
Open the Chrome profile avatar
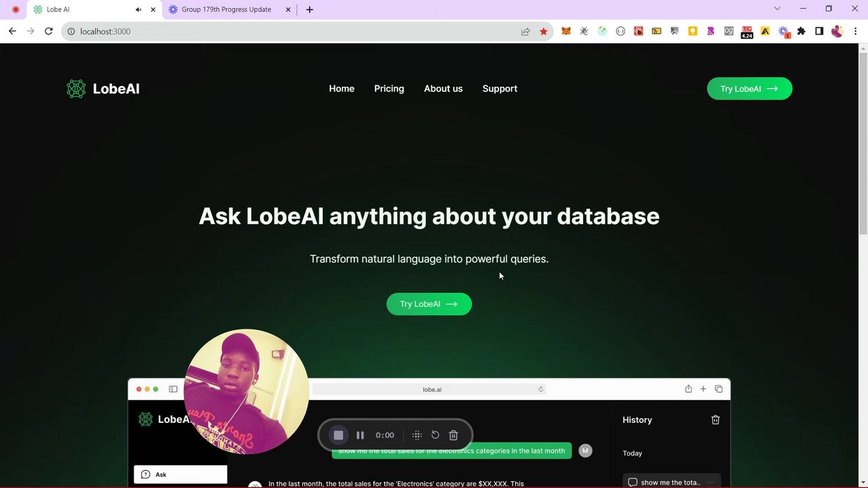(837, 31)
